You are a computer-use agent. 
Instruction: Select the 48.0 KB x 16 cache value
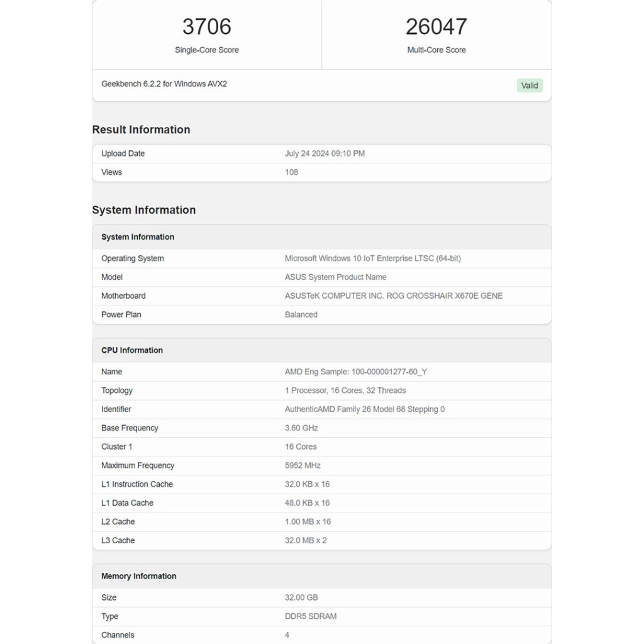pyautogui.click(x=307, y=502)
